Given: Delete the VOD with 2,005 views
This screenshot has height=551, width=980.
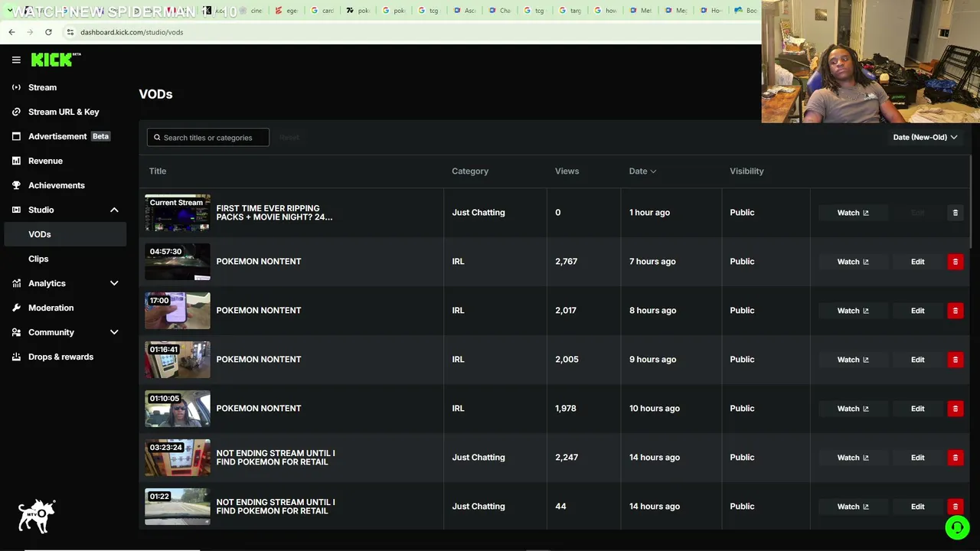Looking at the screenshot, I should (x=955, y=360).
